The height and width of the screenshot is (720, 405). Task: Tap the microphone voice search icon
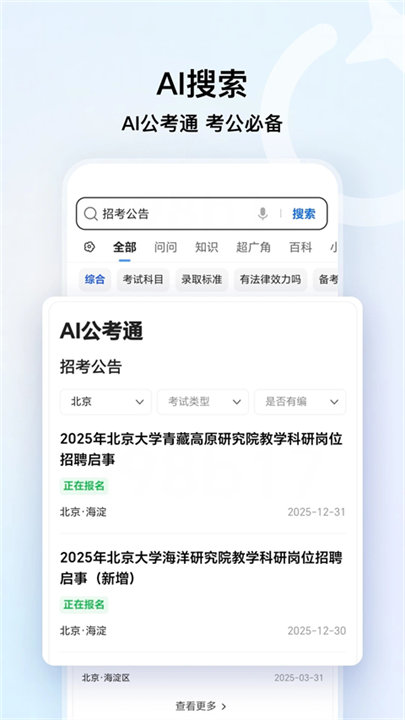263,214
